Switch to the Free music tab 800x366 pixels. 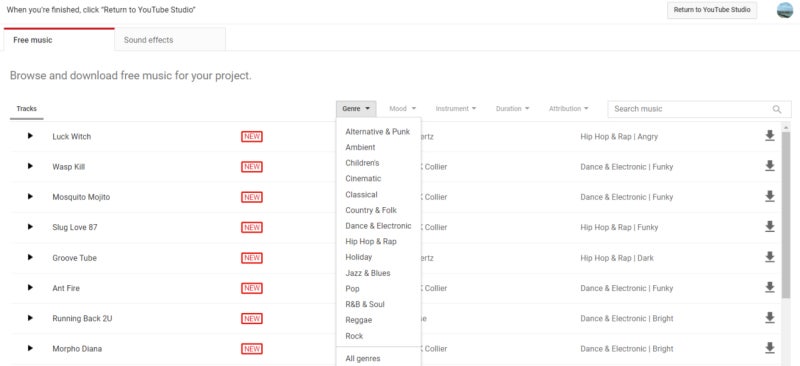pyautogui.click(x=59, y=40)
